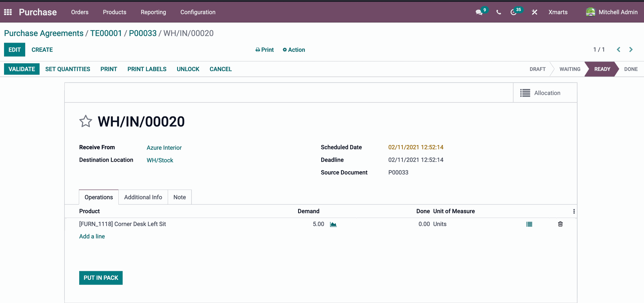Viewport: 644px width, 303px height.
Task: Click the Corner Desk Left Sit product cell
Action: click(x=123, y=224)
